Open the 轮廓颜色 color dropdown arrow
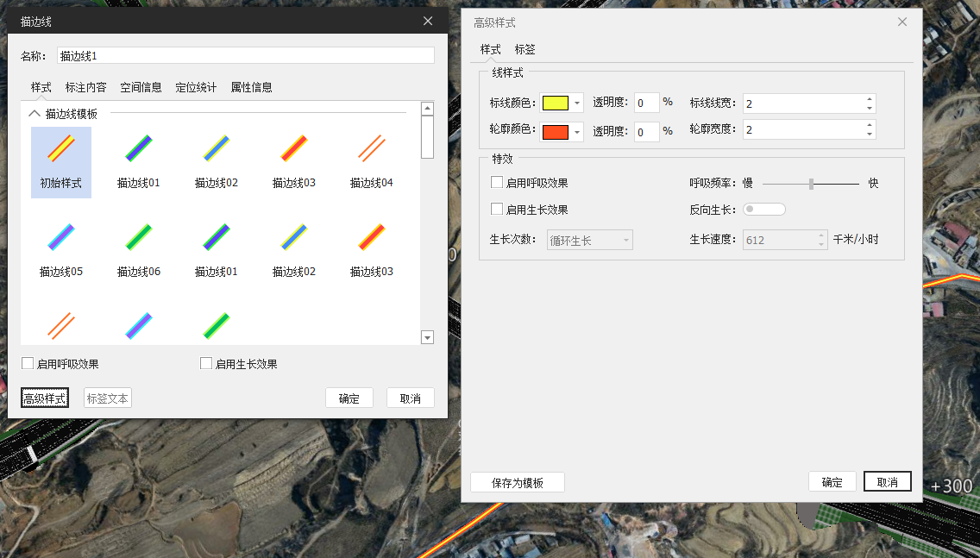 coord(577,132)
